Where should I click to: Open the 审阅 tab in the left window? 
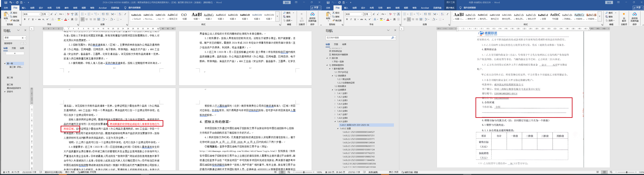(x=75, y=8)
